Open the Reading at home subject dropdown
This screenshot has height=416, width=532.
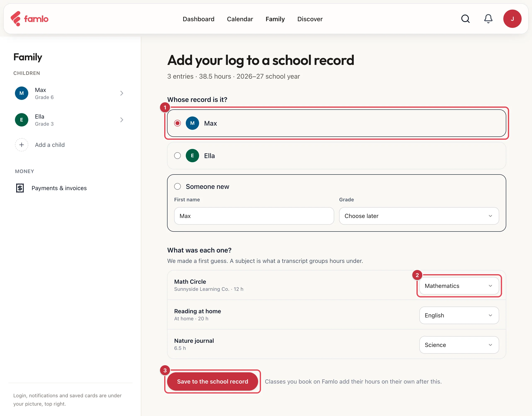(459, 315)
